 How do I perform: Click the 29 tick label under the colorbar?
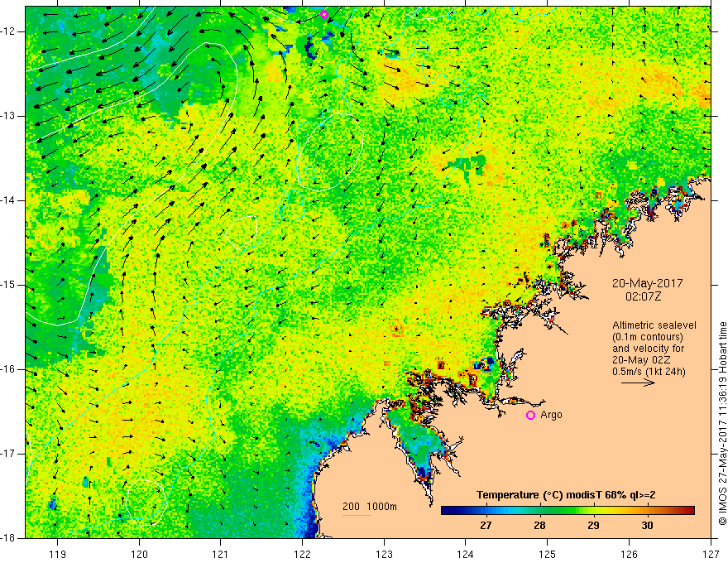[593, 525]
